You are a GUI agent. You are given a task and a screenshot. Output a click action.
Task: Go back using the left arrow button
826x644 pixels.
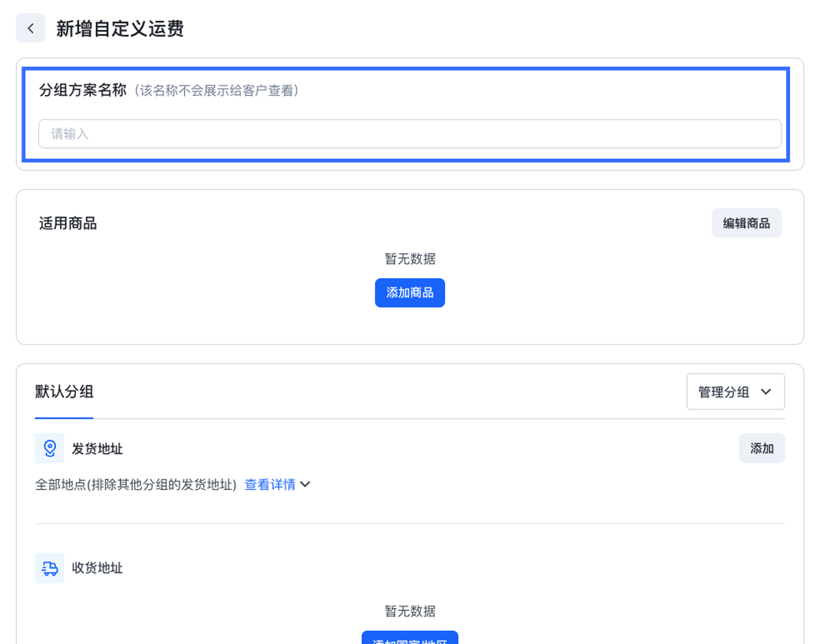(x=31, y=28)
